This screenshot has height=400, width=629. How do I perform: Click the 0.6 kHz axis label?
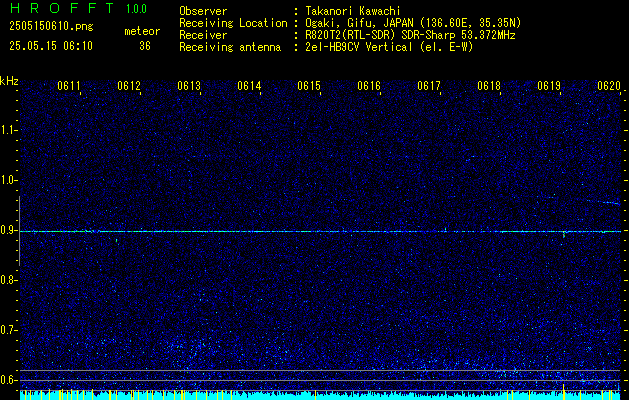pos(8,380)
